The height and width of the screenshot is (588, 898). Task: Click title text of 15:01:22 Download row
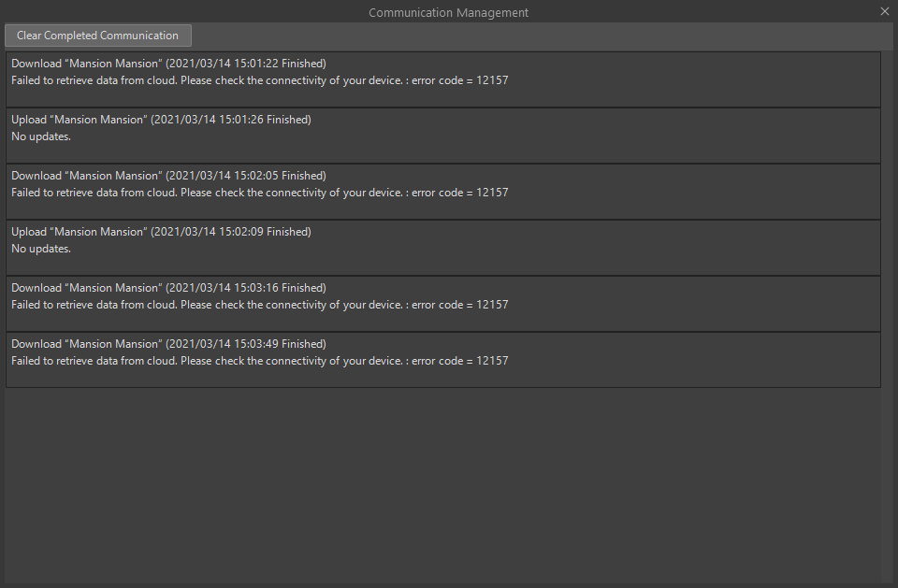click(169, 64)
